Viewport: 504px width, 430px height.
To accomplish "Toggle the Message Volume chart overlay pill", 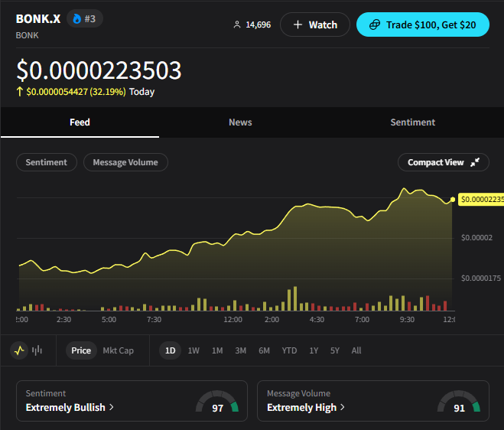I will [125, 162].
